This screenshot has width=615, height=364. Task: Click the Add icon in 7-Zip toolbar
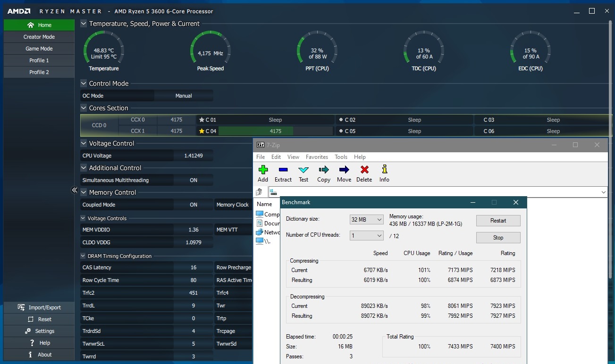tap(263, 170)
